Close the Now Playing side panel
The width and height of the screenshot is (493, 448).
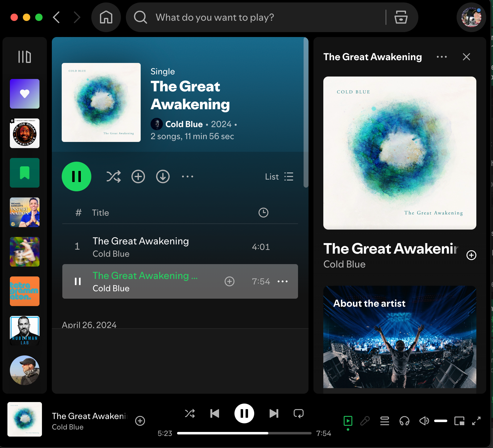[466, 57]
